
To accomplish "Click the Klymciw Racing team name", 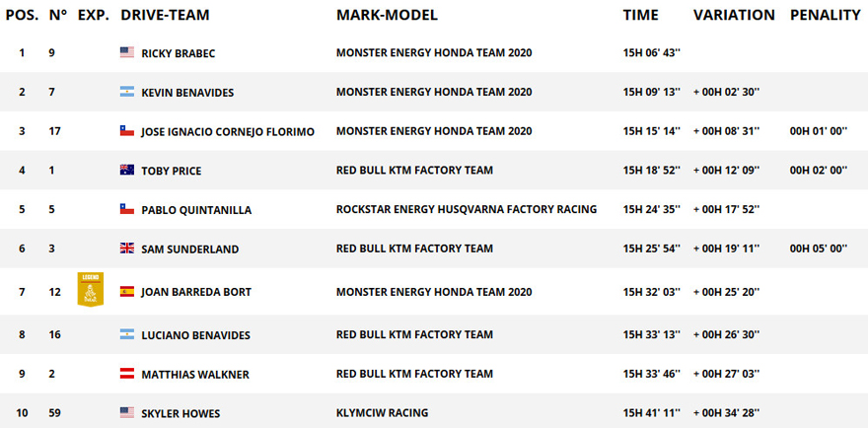I will tap(382, 412).
